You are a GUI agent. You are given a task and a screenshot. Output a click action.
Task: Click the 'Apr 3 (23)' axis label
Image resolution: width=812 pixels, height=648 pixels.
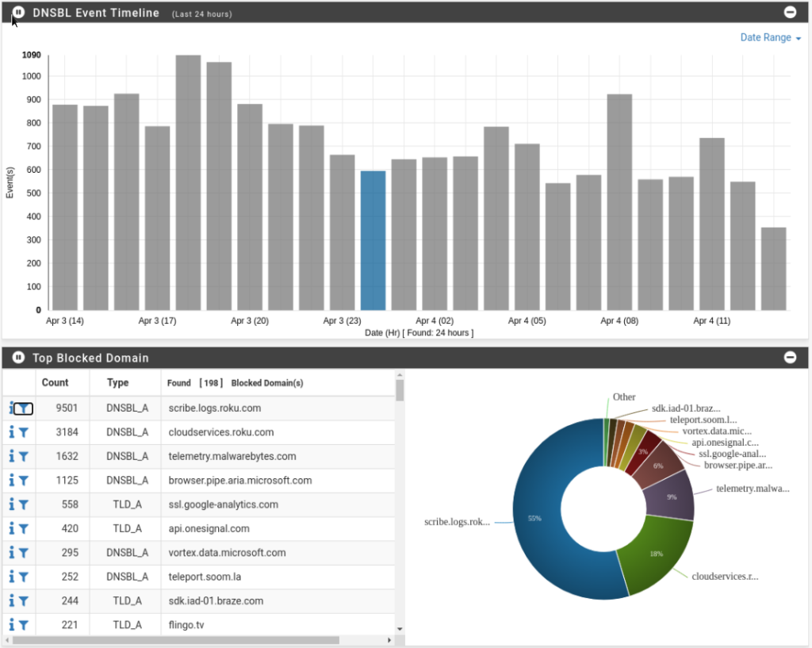tap(342, 320)
